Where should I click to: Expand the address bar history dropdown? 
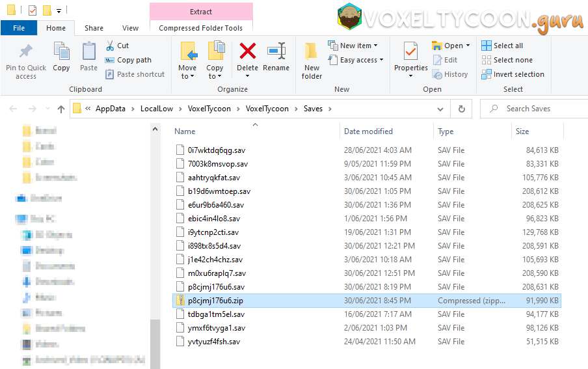440,109
